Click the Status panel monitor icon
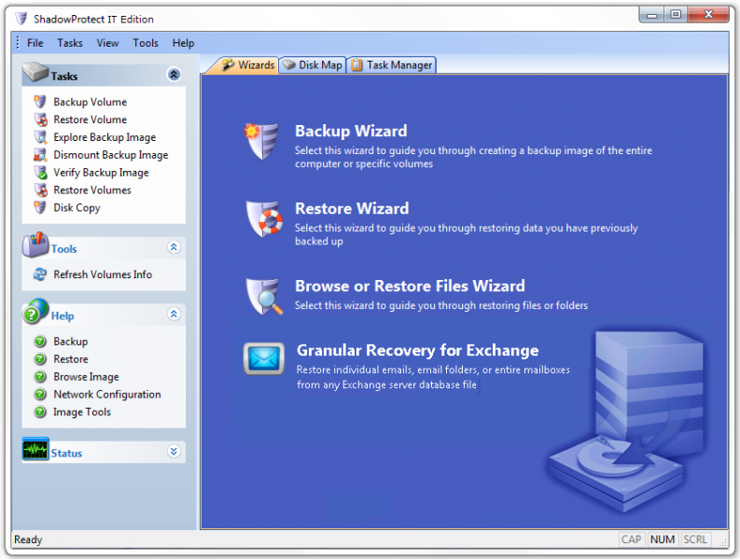 point(35,450)
